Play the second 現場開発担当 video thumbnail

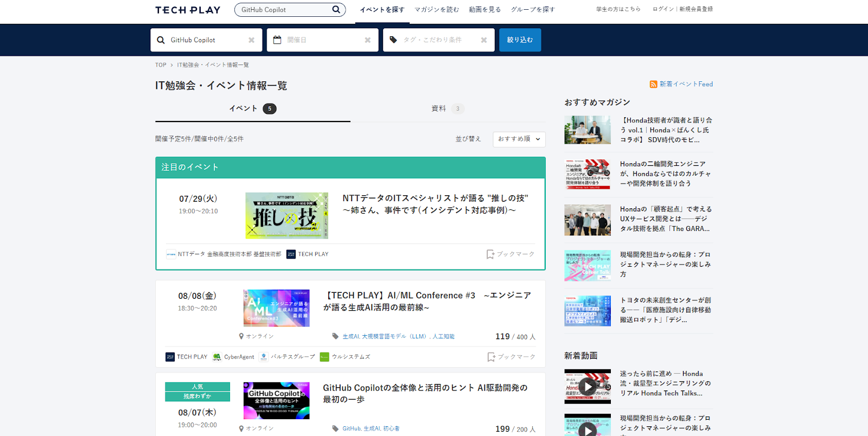pos(588,425)
